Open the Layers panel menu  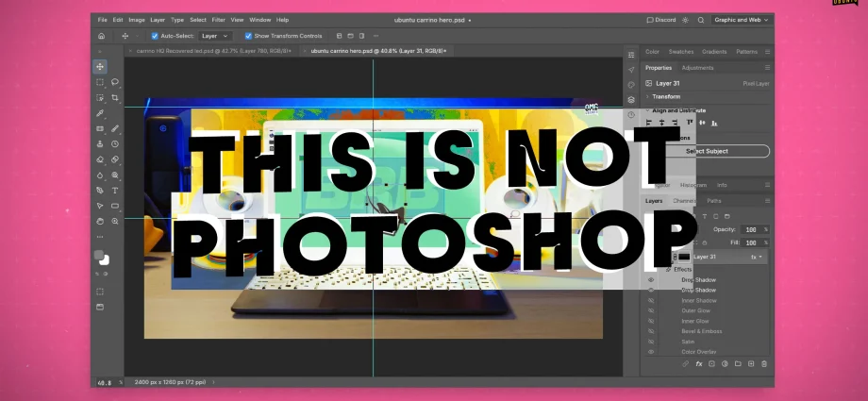click(x=767, y=201)
